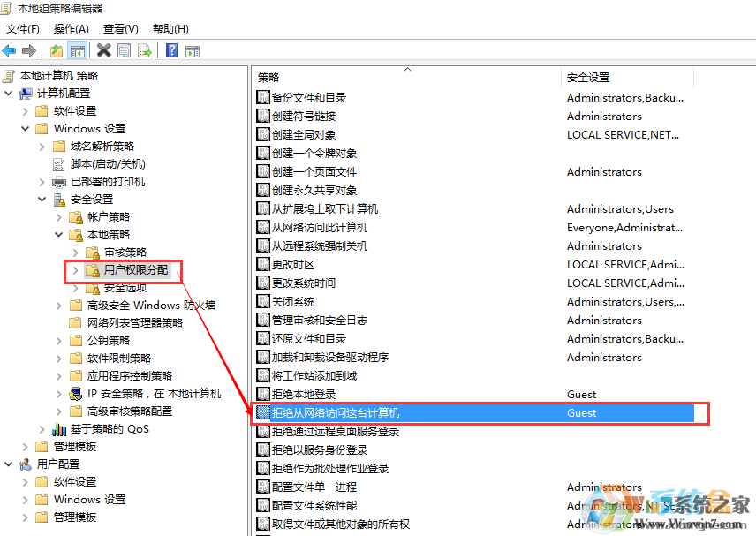
Task: Click the folder icon beside 公钥策略
Action: coord(76,341)
